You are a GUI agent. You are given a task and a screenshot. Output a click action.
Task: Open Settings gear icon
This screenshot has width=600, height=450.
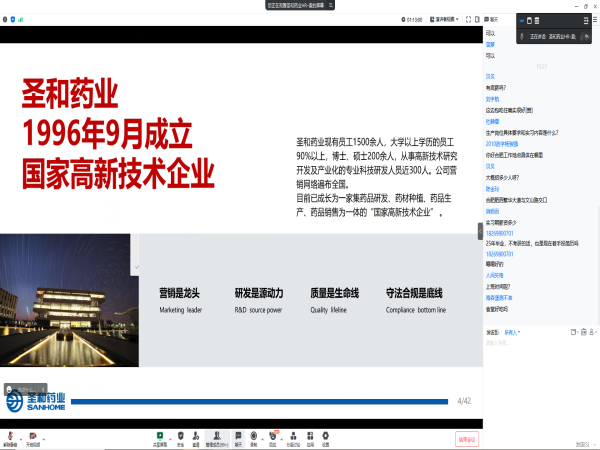(325, 439)
